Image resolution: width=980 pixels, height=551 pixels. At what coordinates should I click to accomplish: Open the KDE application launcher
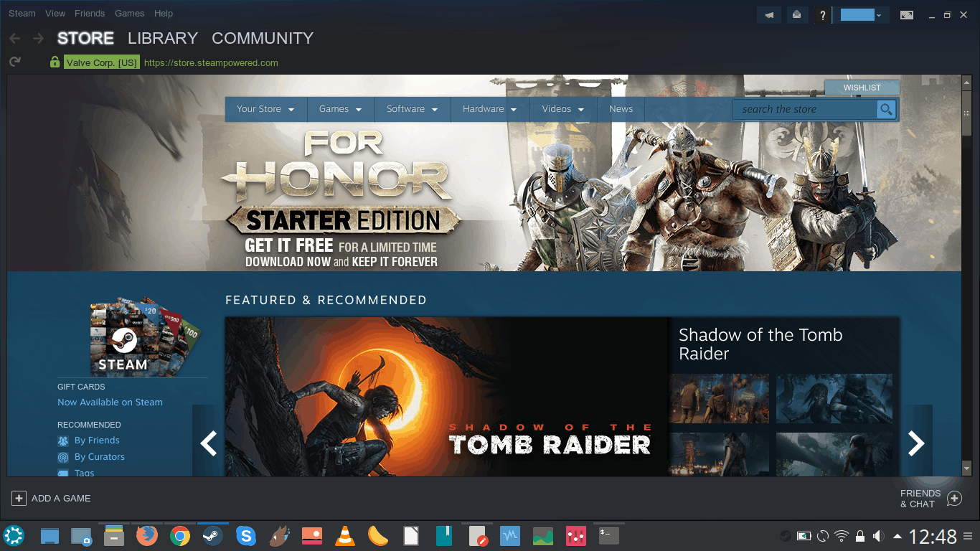click(14, 535)
